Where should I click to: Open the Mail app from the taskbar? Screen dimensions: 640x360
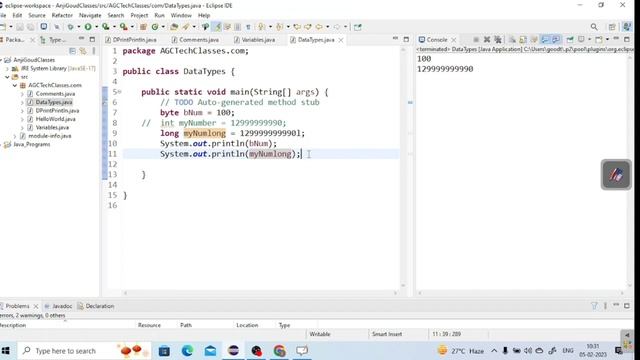tap(211, 351)
